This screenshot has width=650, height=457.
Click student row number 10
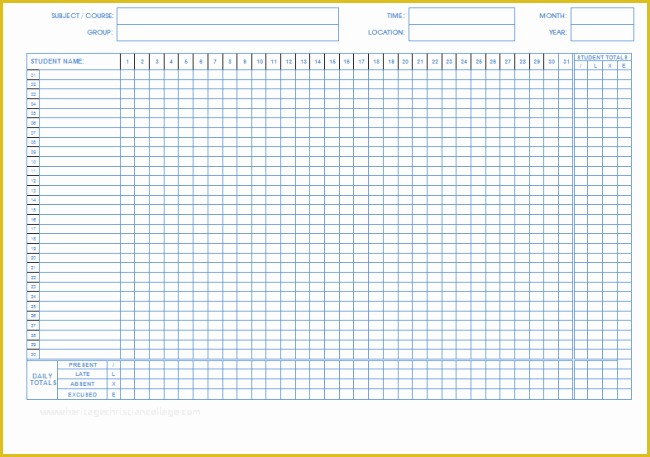click(x=33, y=162)
